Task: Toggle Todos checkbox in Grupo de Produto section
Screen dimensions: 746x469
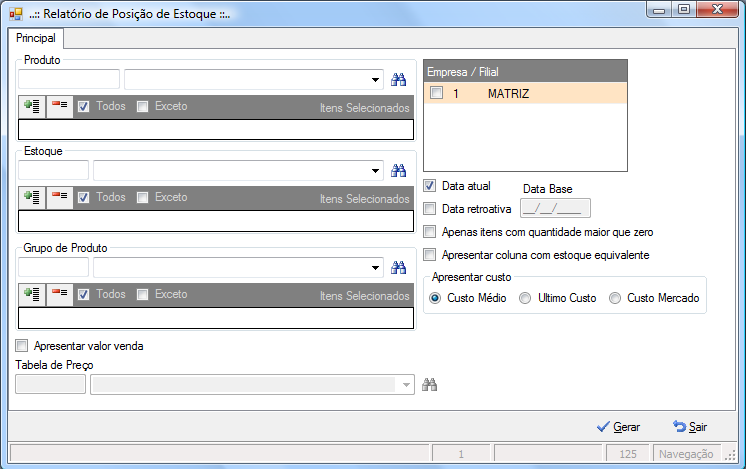Action: (83, 294)
